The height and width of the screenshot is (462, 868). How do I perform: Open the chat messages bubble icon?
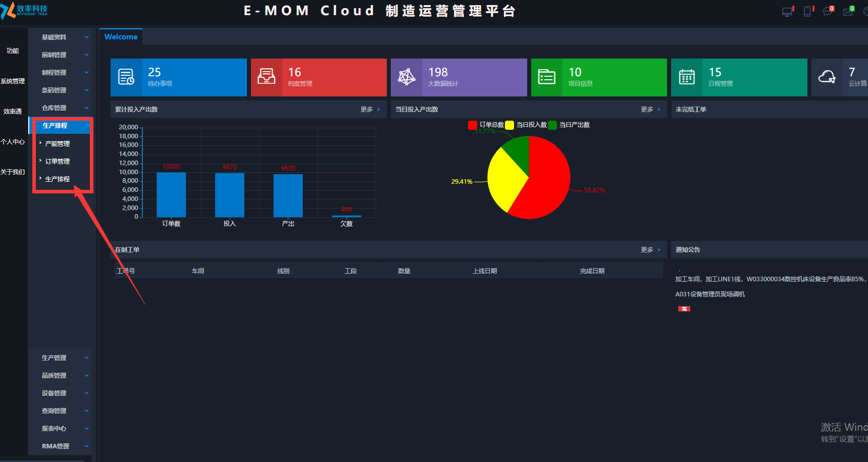[828, 12]
